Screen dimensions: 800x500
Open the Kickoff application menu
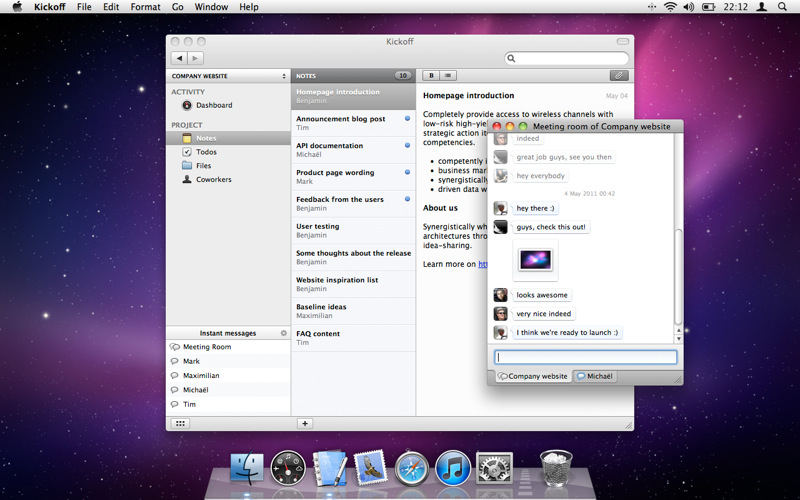coord(49,7)
